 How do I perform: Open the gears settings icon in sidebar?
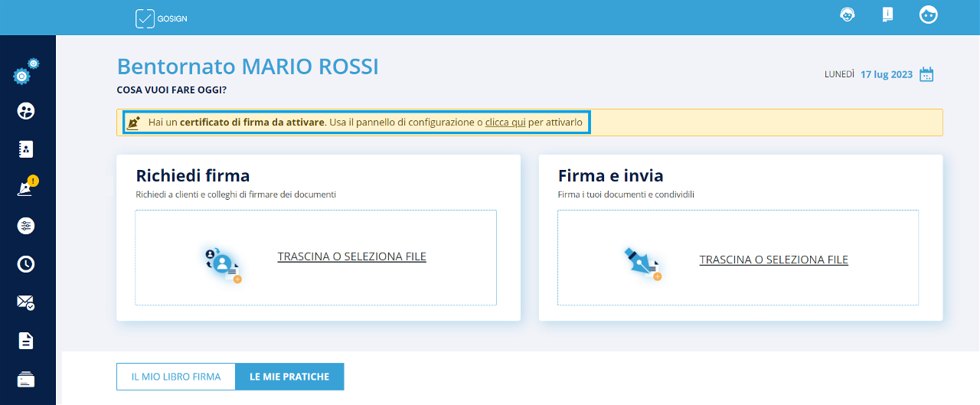click(x=25, y=73)
